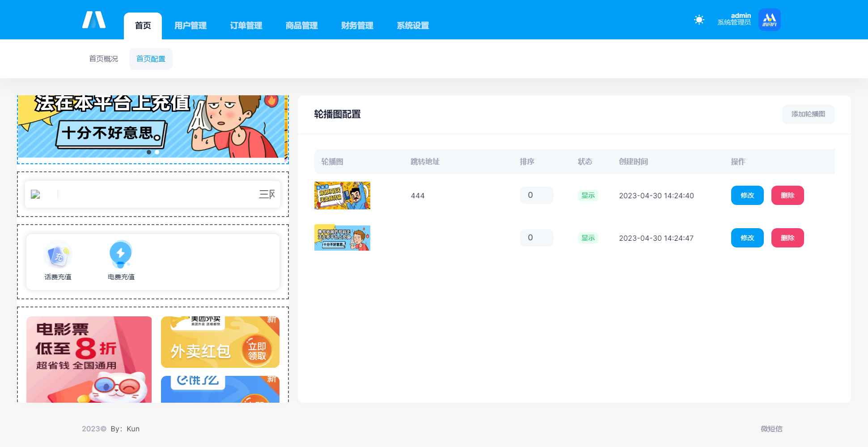Image resolution: width=868 pixels, height=447 pixels.
Task: Click the app logo in the top-left corner
Action: [x=94, y=19]
